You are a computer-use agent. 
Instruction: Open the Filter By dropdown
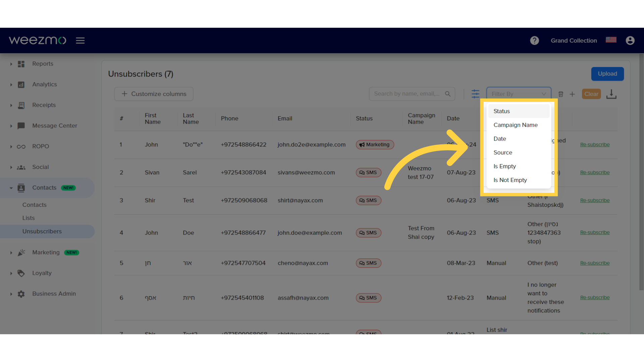(x=518, y=93)
